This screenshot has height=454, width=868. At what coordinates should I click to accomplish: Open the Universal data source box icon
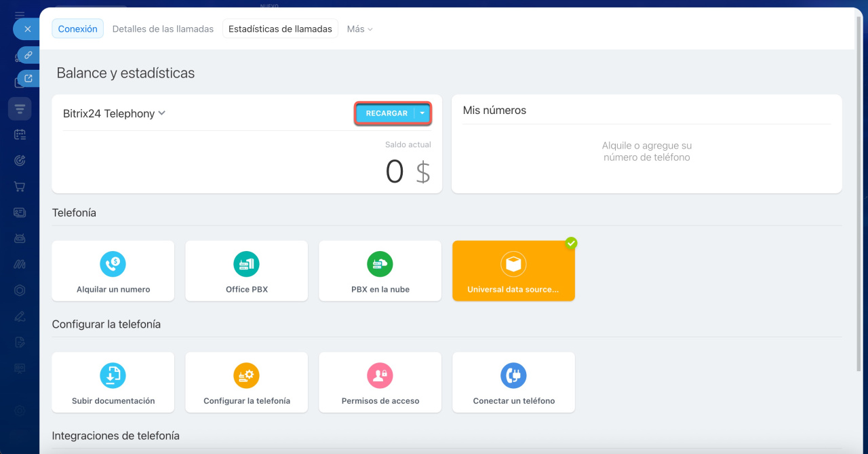tap(513, 264)
